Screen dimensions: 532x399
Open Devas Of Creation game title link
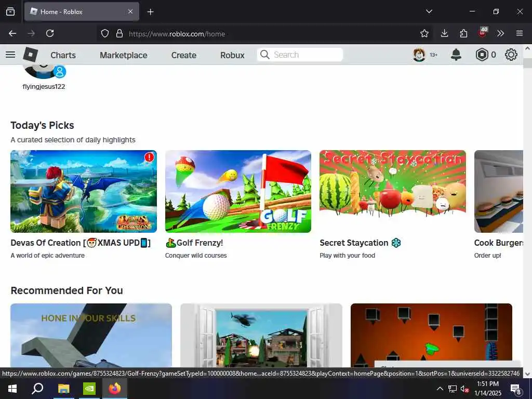81,243
